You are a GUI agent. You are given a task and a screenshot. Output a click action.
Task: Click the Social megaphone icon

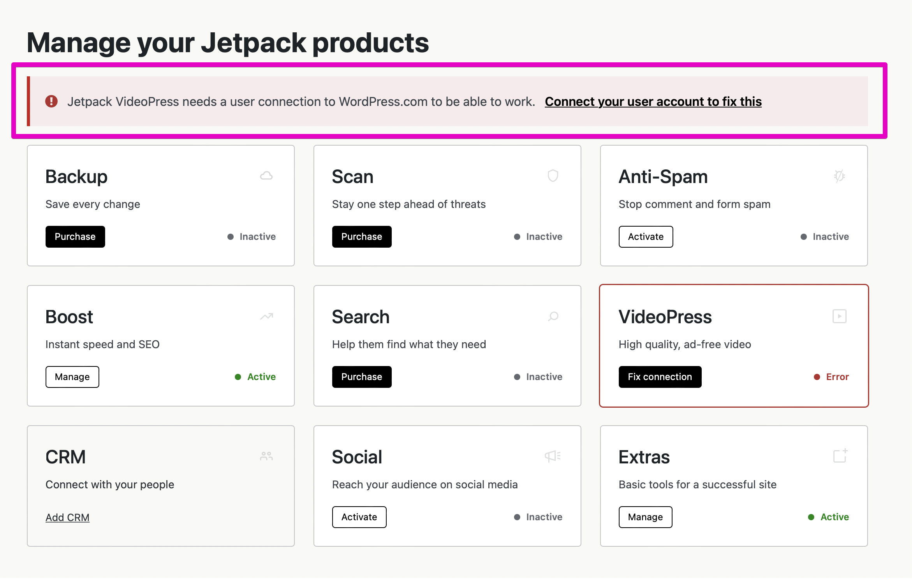click(553, 456)
